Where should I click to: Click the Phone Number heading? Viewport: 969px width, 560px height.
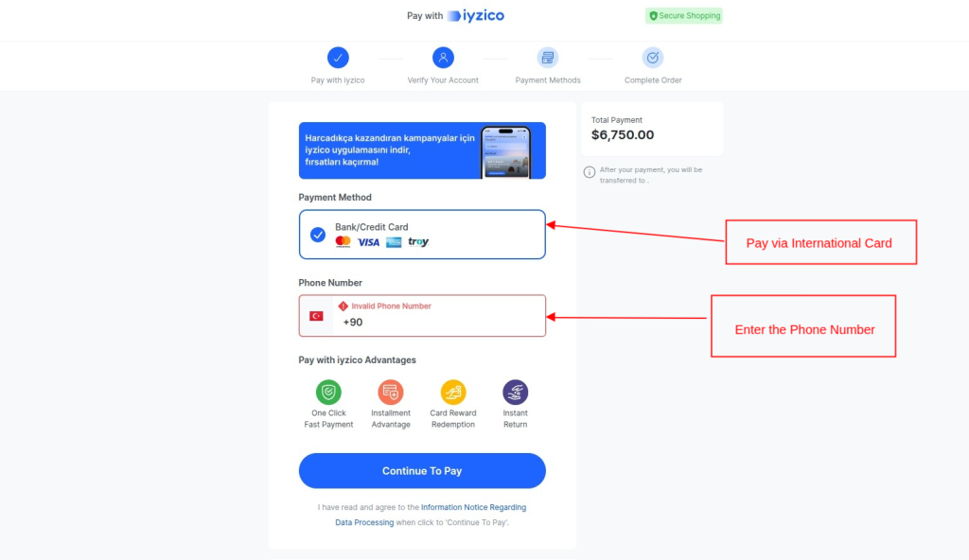point(330,283)
